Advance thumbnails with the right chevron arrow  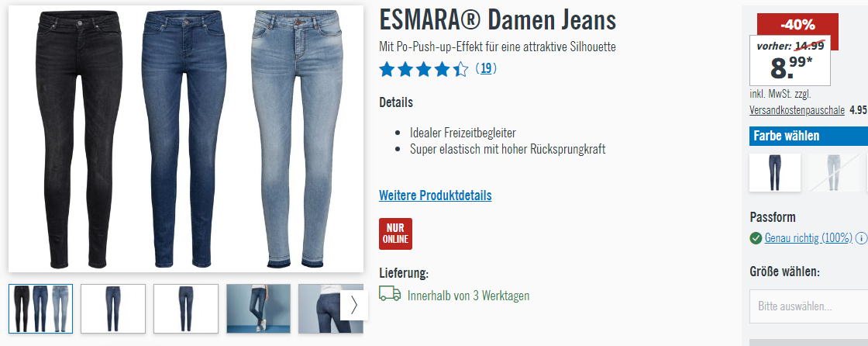click(354, 306)
